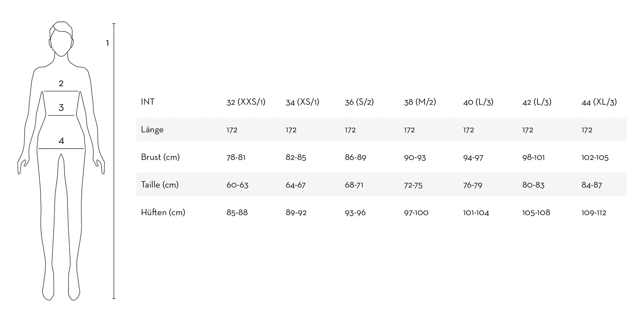Screen dimensions: 644x322
Task: Click the 32 (XXS/1) size column header
Action: click(x=246, y=102)
